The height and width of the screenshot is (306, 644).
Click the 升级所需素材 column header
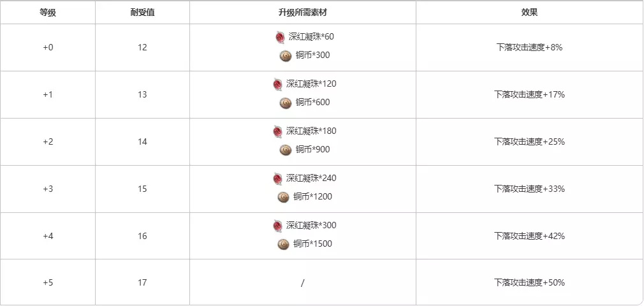tap(302, 13)
